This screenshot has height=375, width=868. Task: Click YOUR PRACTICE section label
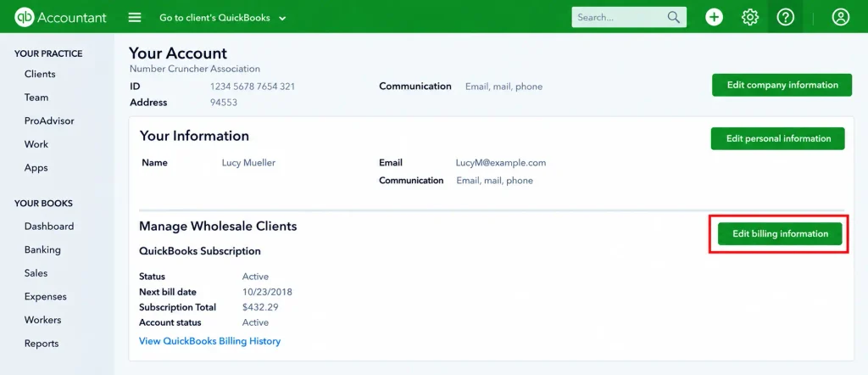48,53
